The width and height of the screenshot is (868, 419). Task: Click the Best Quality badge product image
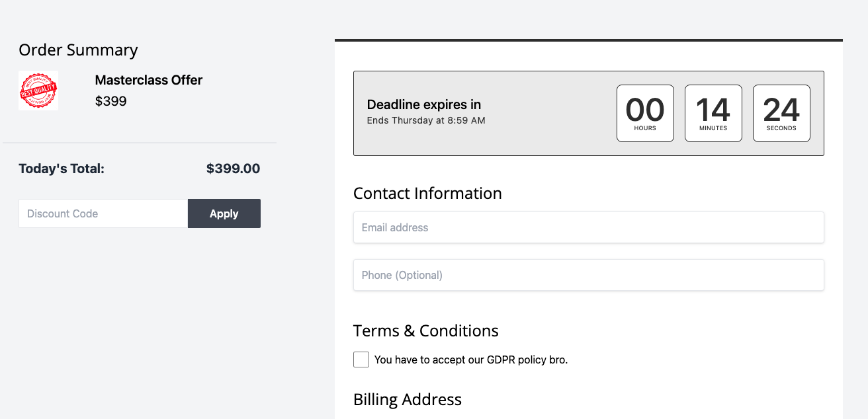(x=38, y=91)
